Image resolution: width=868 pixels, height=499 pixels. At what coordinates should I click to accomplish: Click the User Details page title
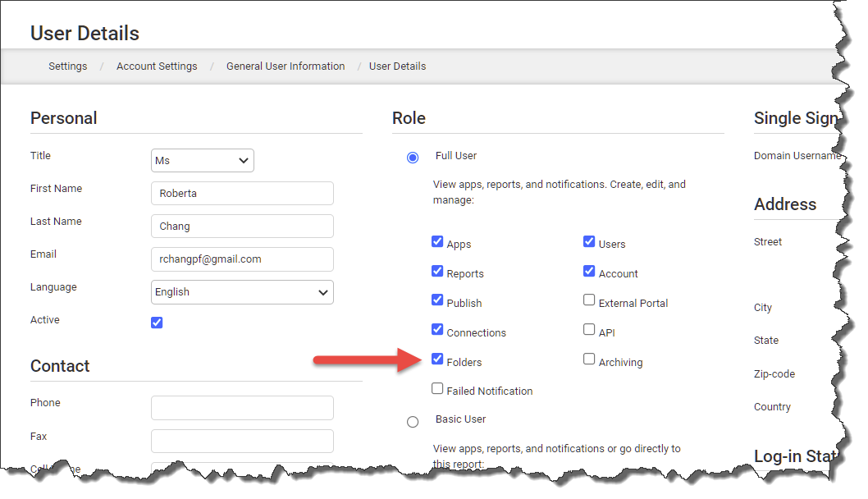click(85, 33)
